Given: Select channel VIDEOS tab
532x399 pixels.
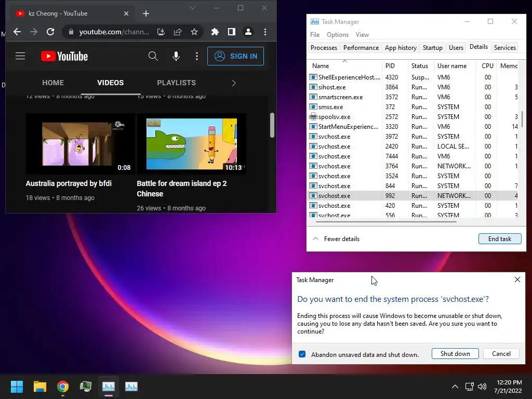Looking at the screenshot, I should 110,83.
